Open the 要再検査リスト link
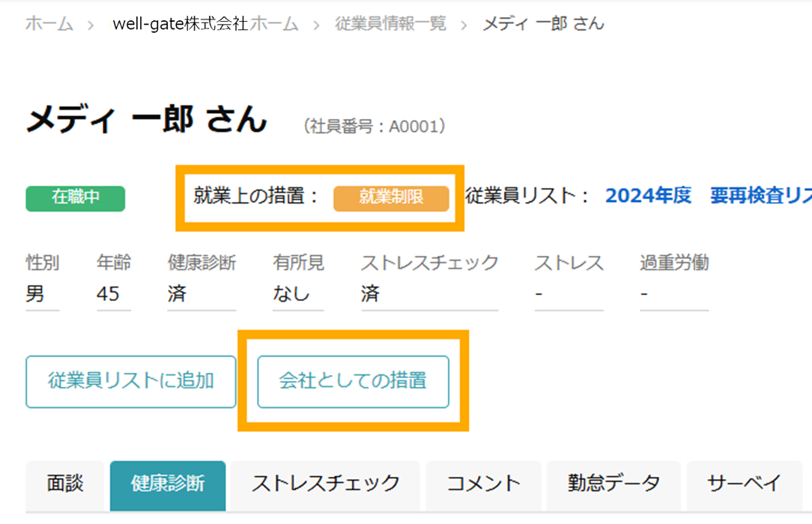The width and height of the screenshot is (812, 524). (x=761, y=196)
